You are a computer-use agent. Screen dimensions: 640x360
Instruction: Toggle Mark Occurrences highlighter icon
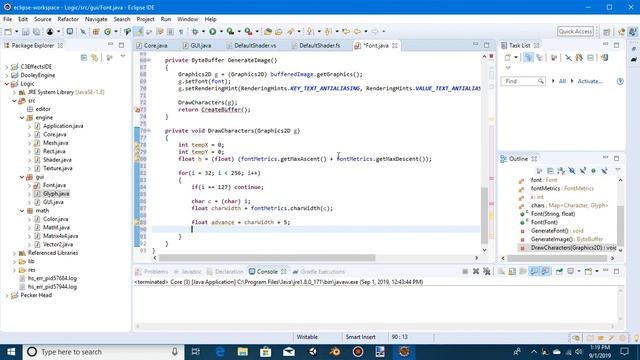click(x=139, y=31)
